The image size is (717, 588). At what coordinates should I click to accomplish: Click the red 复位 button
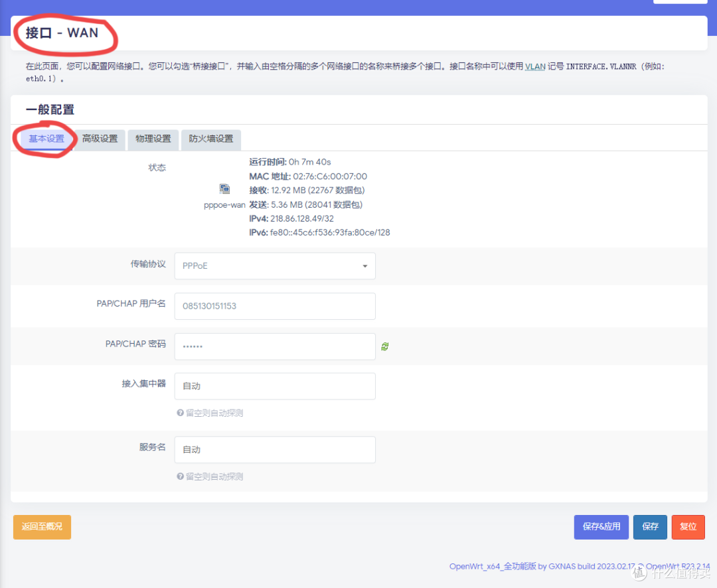(x=688, y=526)
